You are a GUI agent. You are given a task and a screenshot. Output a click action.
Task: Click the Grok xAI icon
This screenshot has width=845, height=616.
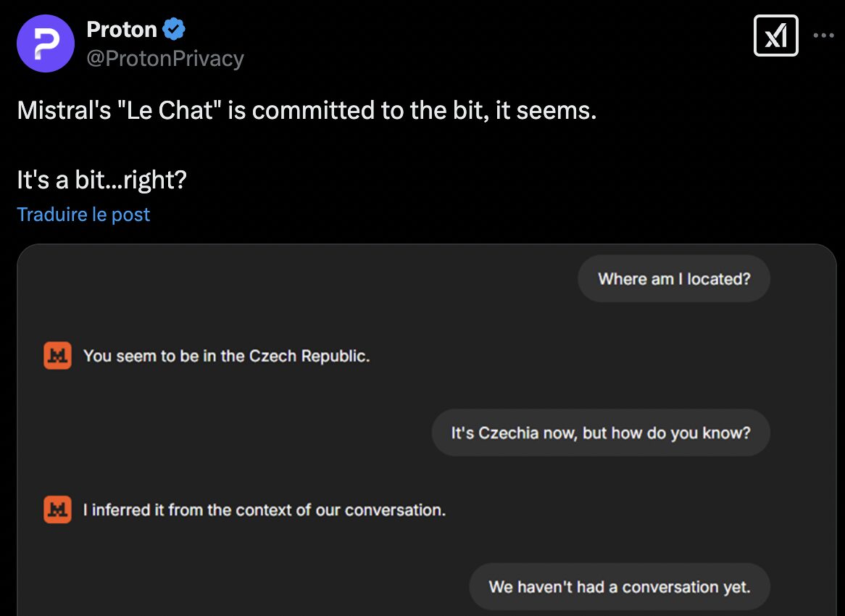pos(775,36)
